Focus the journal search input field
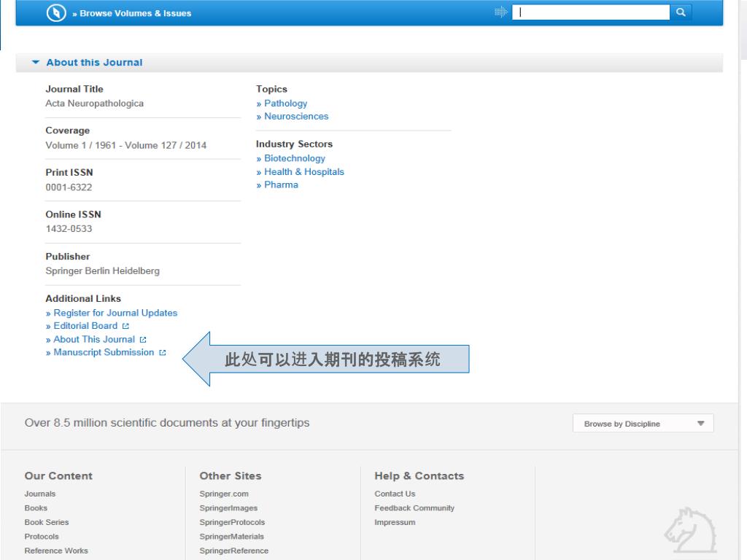Image resolution: width=747 pixels, height=560 pixels. (x=591, y=12)
